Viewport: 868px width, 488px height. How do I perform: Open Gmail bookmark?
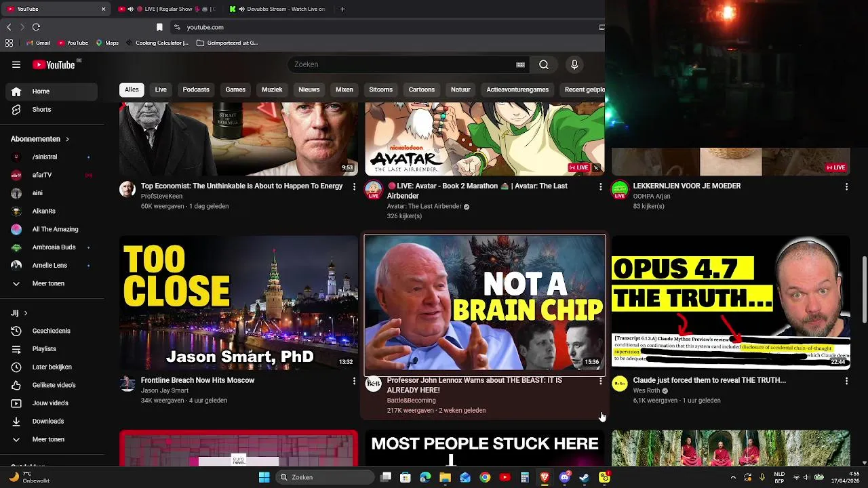tap(38, 43)
